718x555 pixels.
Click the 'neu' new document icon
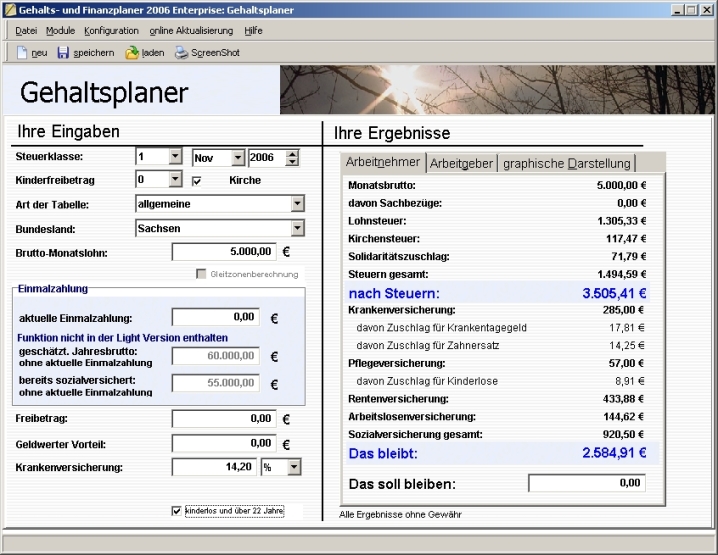click(x=21, y=52)
